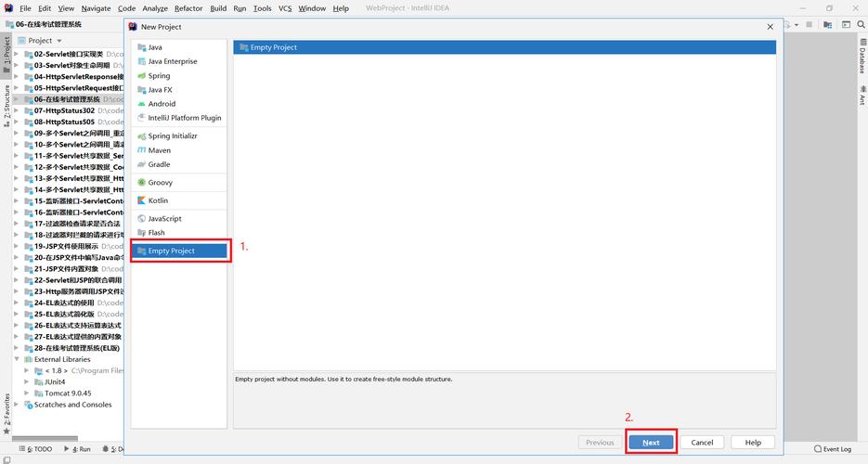Click the Next button
Image resolution: width=868 pixels, height=464 pixels.
click(651, 443)
